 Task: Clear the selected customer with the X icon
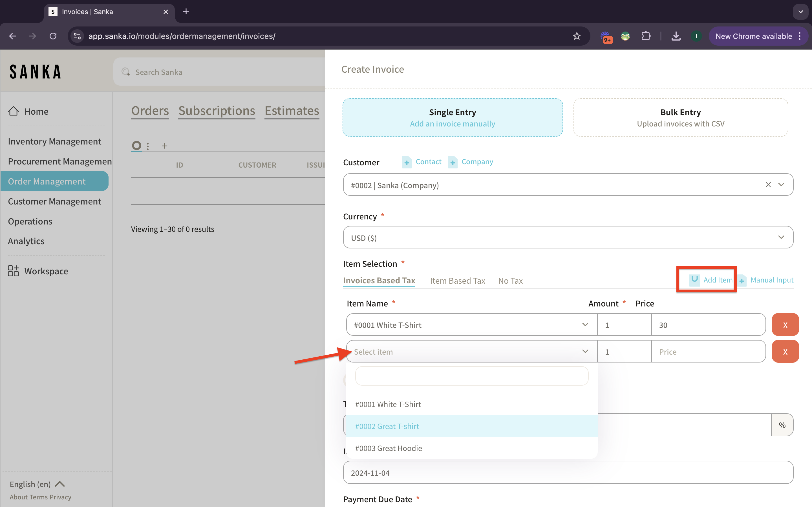768,185
